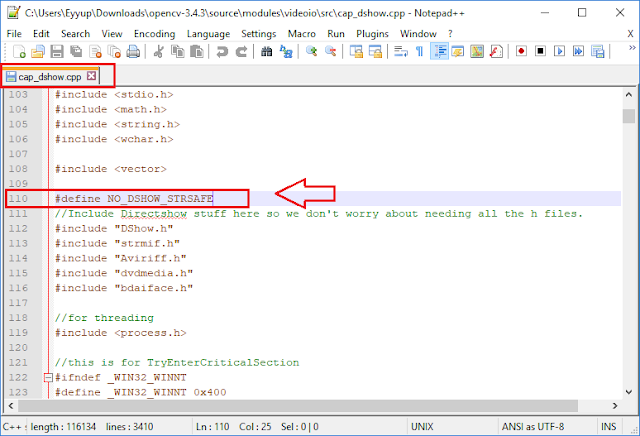Open Find with the binoculars icon
The image size is (640, 436).
coord(267,51)
